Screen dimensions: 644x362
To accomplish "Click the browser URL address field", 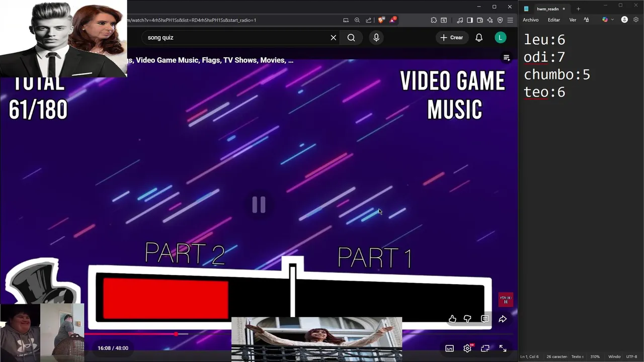I will point(231,20).
